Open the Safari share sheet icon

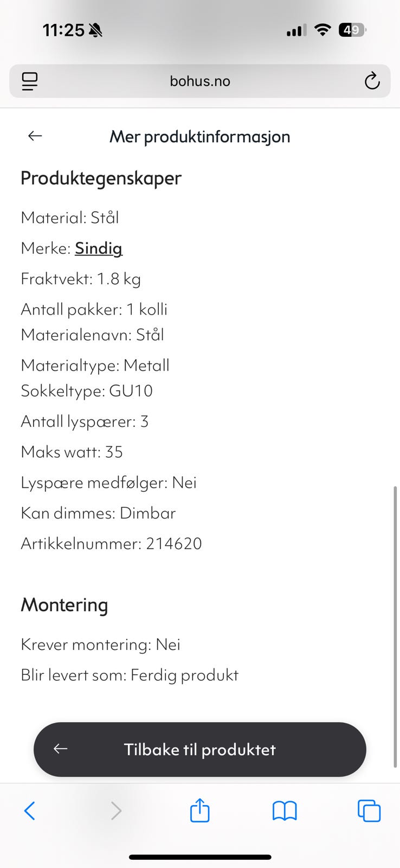[200, 810]
